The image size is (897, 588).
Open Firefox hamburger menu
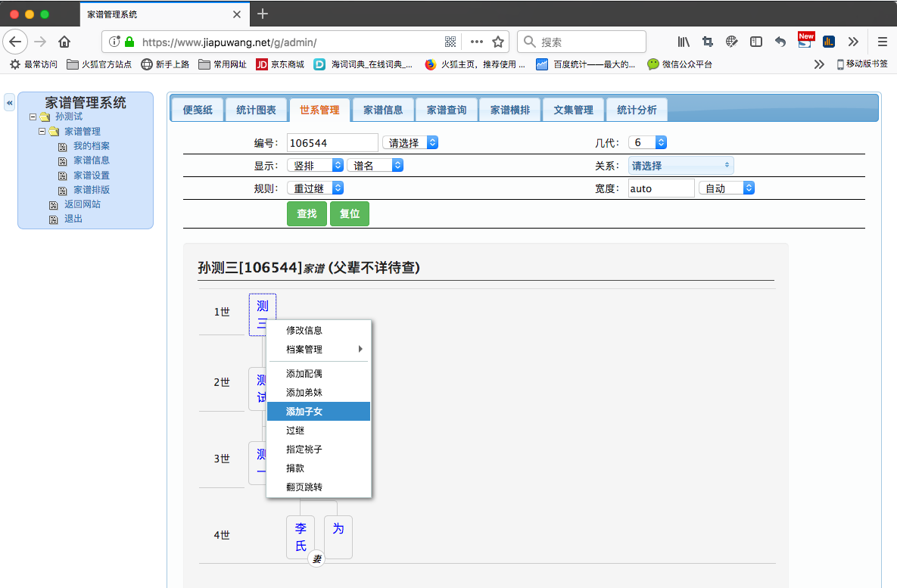click(882, 42)
